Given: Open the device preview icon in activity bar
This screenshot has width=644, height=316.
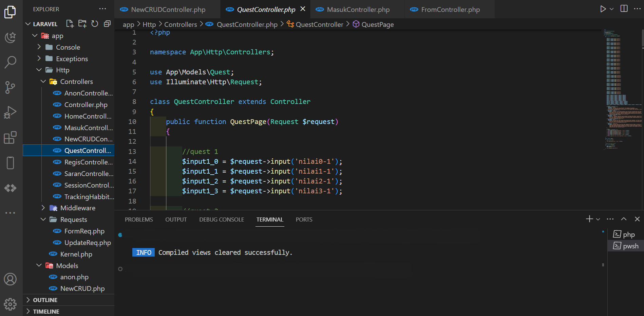Looking at the screenshot, I should coord(10,163).
